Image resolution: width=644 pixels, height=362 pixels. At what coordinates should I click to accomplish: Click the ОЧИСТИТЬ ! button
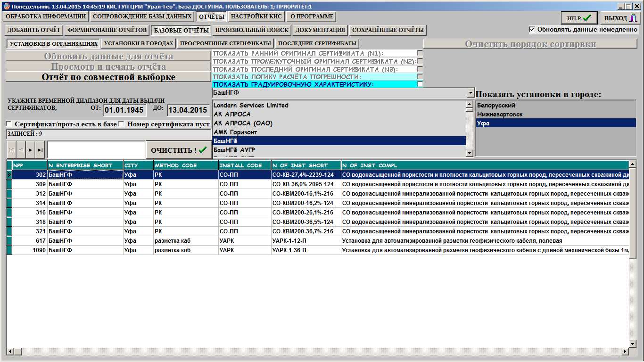point(178,150)
